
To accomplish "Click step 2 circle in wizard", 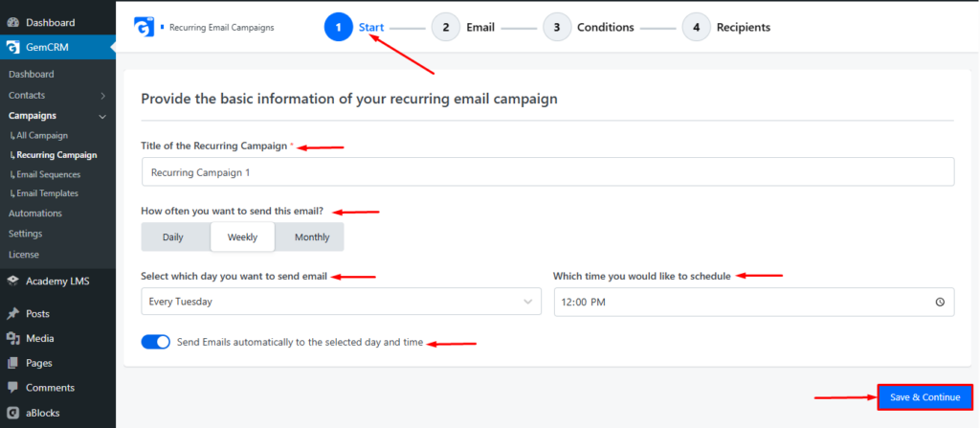I will point(446,28).
